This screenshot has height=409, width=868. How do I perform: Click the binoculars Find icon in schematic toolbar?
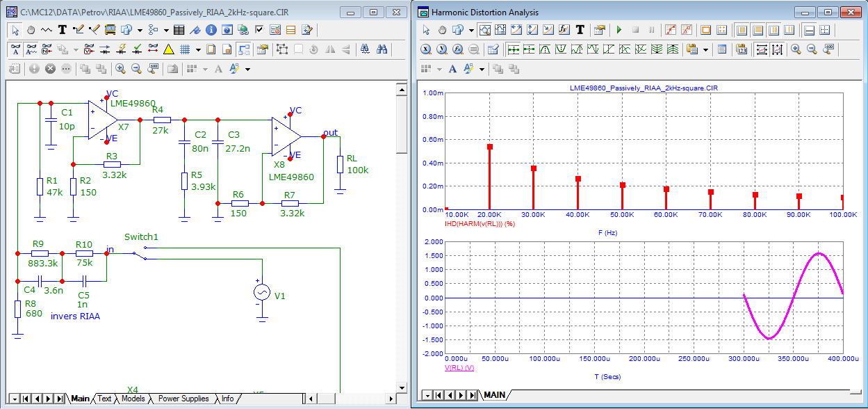382,49
